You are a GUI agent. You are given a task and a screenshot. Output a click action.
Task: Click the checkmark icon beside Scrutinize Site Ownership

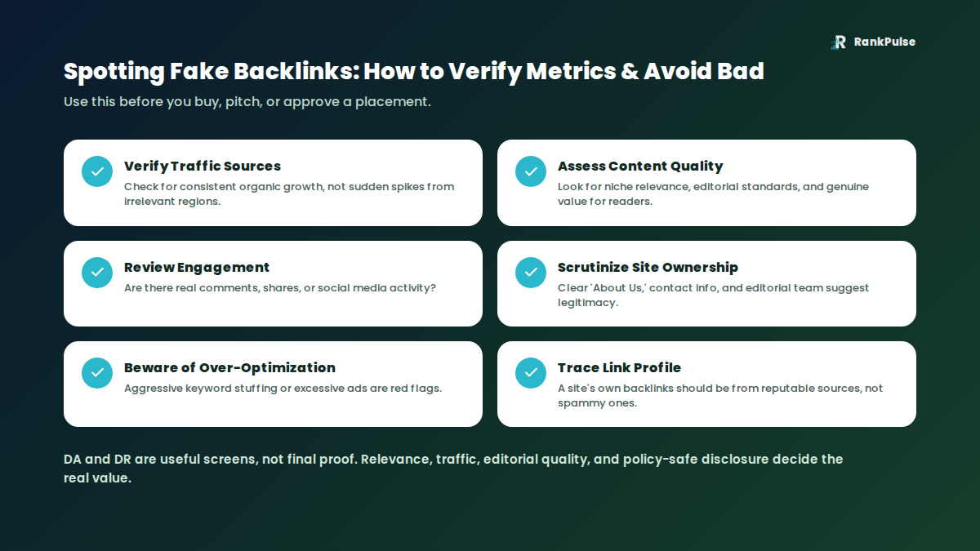point(531,273)
